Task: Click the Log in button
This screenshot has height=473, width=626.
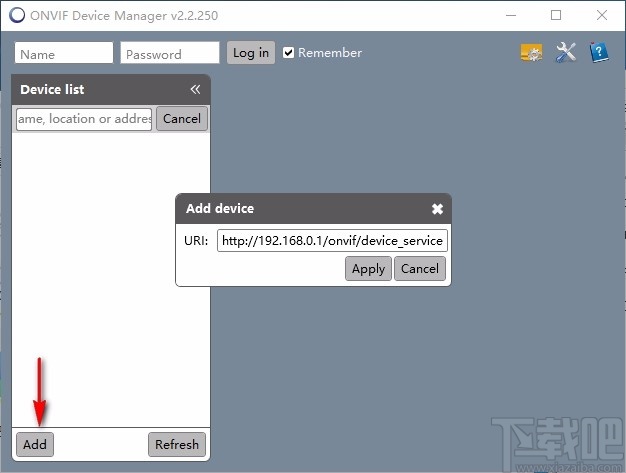Action: (x=251, y=52)
